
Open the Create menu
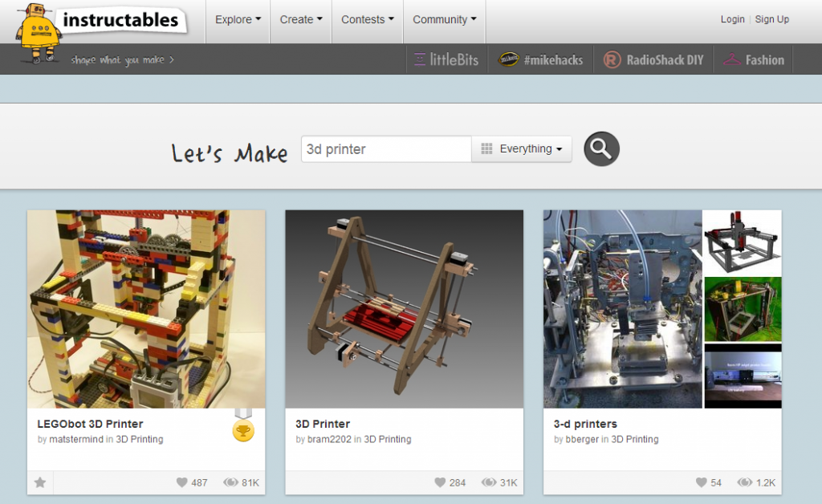(x=300, y=19)
